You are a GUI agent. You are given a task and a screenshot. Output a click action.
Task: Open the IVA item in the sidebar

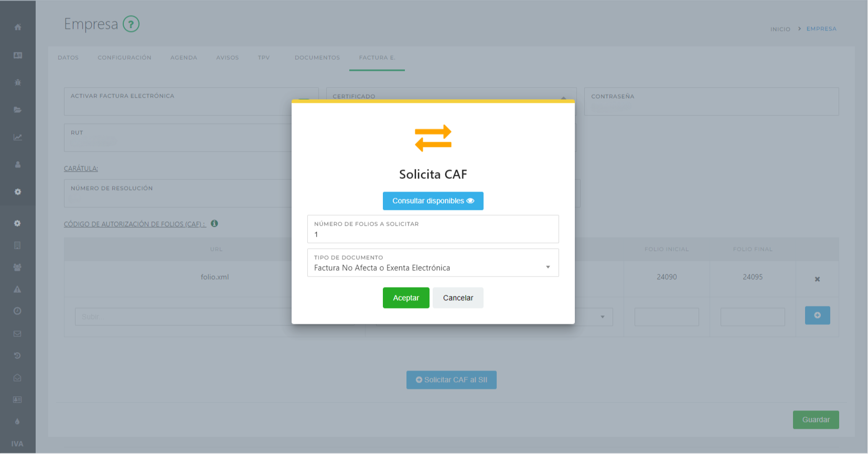(17, 444)
